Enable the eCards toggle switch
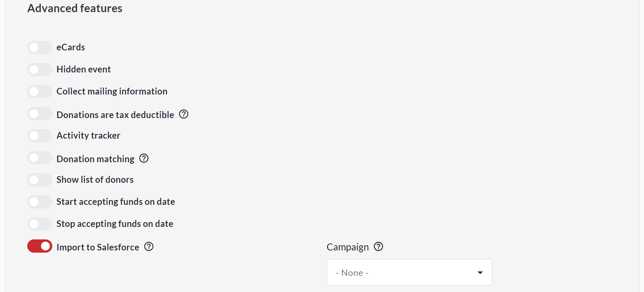This screenshot has height=292, width=644. click(40, 47)
